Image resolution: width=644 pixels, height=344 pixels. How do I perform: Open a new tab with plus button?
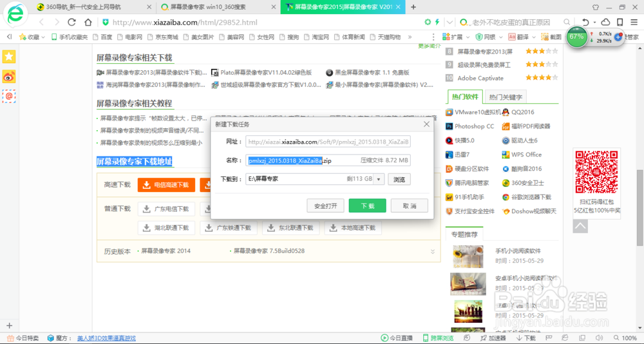pos(413,7)
